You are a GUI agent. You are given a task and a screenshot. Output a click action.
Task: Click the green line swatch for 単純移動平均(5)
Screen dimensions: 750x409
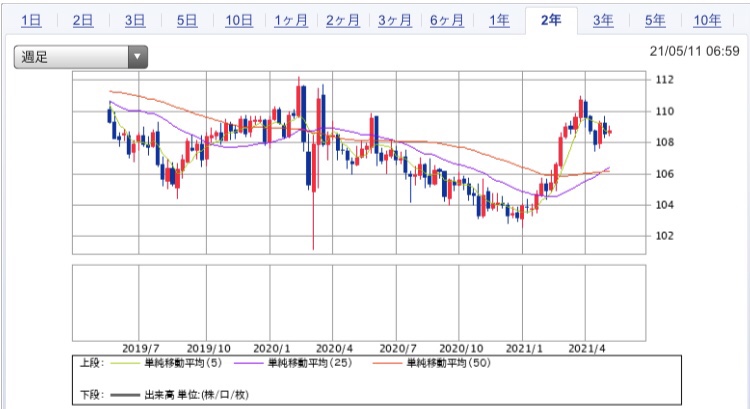[125, 364]
